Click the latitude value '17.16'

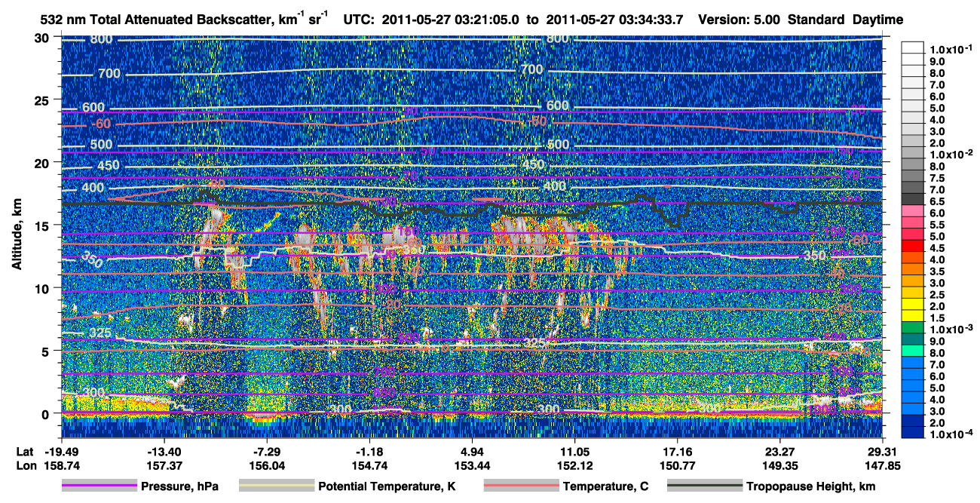pyautogui.click(x=678, y=452)
